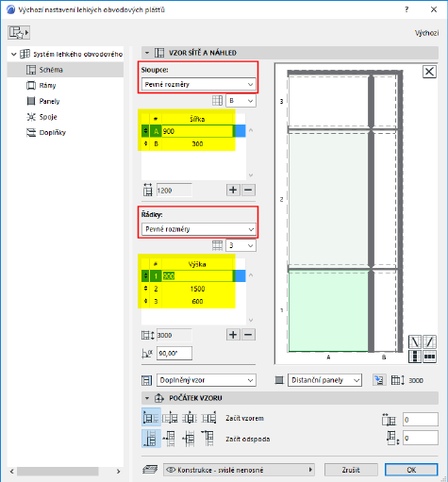Open the column count dropdown showing B
The height and width of the screenshot is (482, 448).
click(241, 101)
